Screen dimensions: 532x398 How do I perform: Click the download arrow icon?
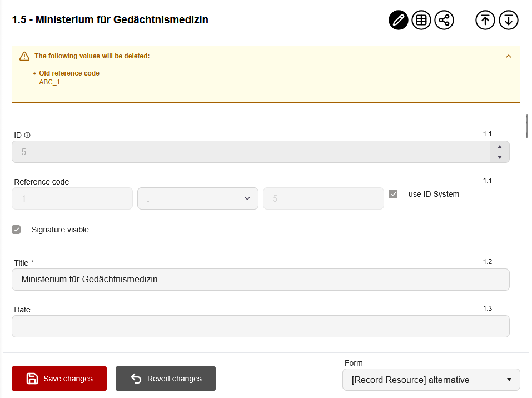point(508,20)
